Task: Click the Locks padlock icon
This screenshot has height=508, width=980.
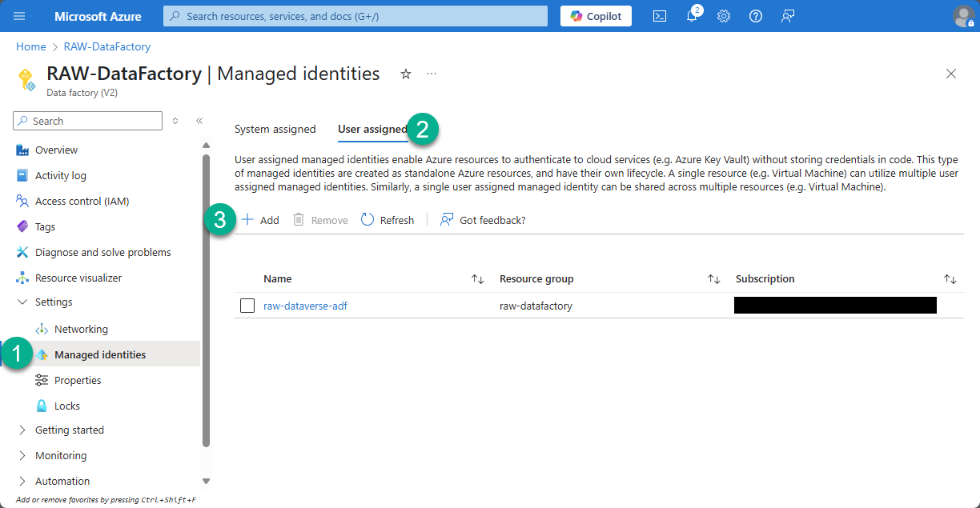Action: (42, 406)
